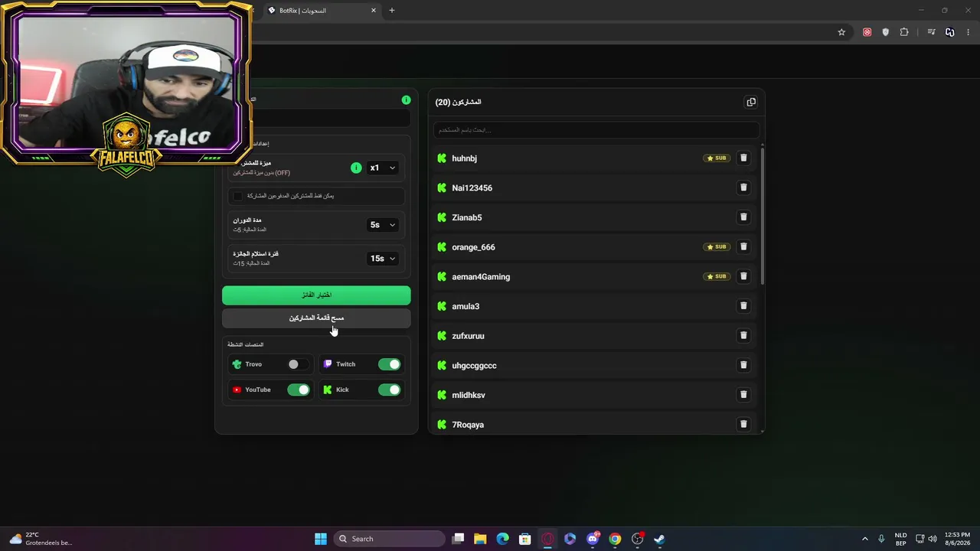Open Microsoft Store from the taskbar
The image size is (980, 551).
click(x=525, y=539)
